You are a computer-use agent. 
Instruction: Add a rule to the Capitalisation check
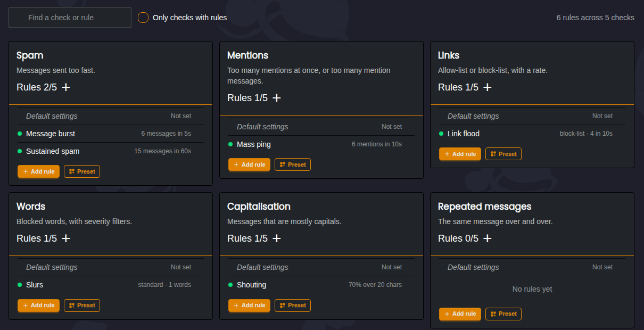pyautogui.click(x=249, y=305)
